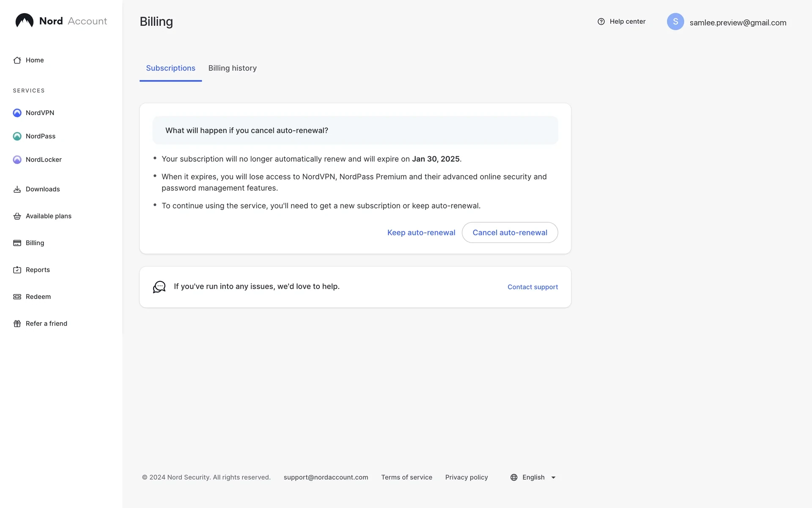This screenshot has width=812, height=508.
Task: Click the expiry date Jan 30, 2025
Action: tap(436, 159)
